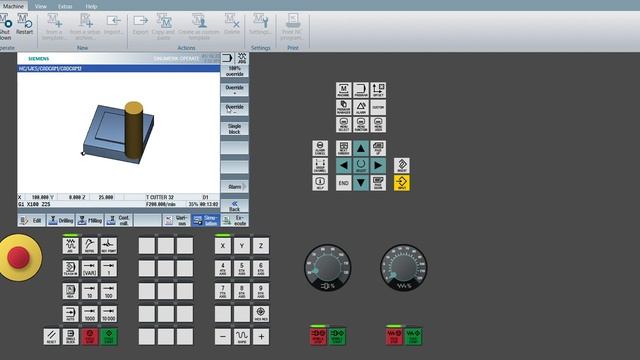Select the Edit softkey
Image resolution: width=640 pixels, height=360 pixels.
[x=31, y=220]
